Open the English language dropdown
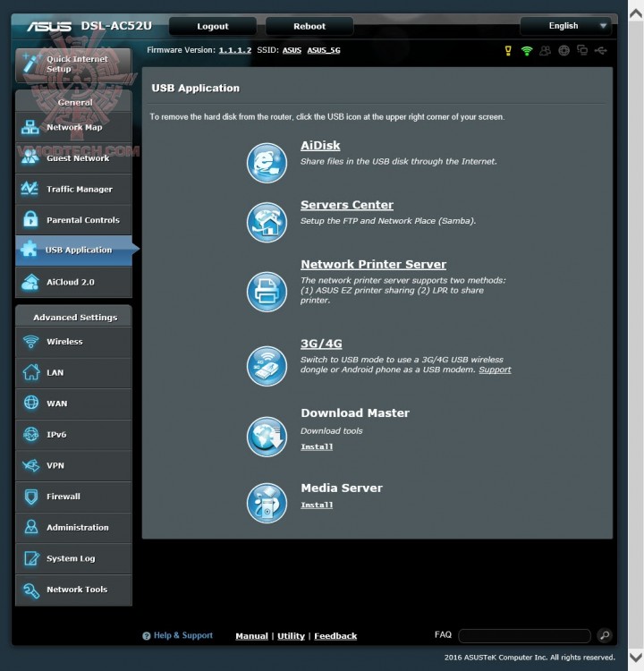The width and height of the screenshot is (644, 671). point(565,26)
